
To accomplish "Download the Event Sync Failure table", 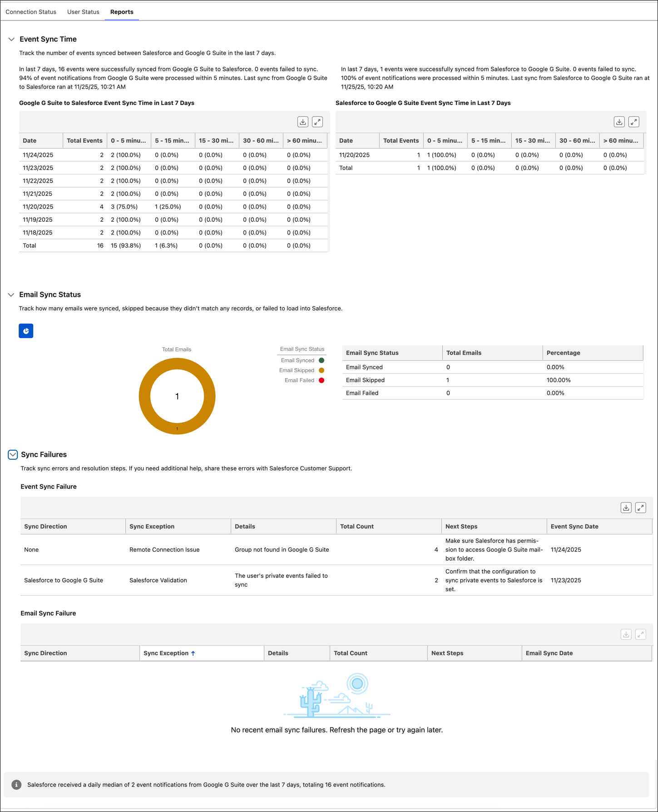I will [626, 508].
